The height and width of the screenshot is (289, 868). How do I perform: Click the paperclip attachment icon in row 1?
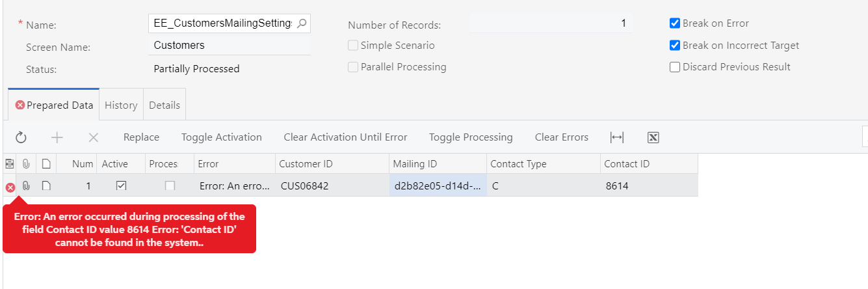pos(26,186)
